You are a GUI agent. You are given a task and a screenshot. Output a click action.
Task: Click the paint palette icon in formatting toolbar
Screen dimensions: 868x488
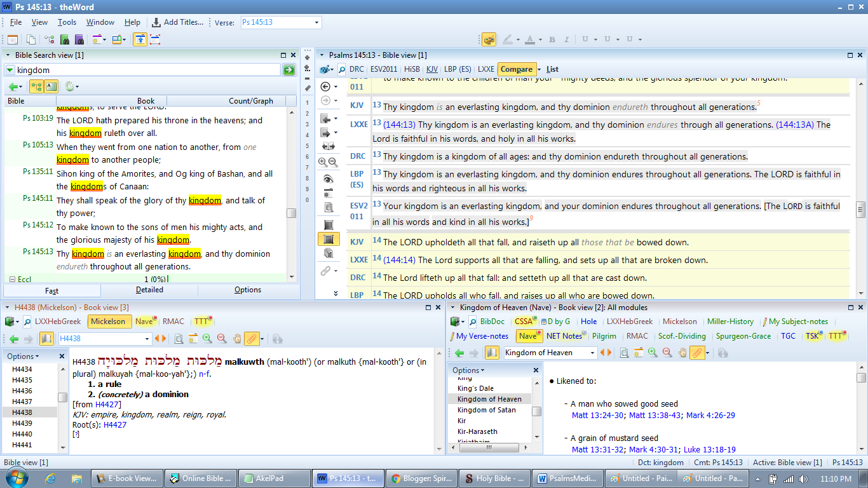[x=489, y=39]
